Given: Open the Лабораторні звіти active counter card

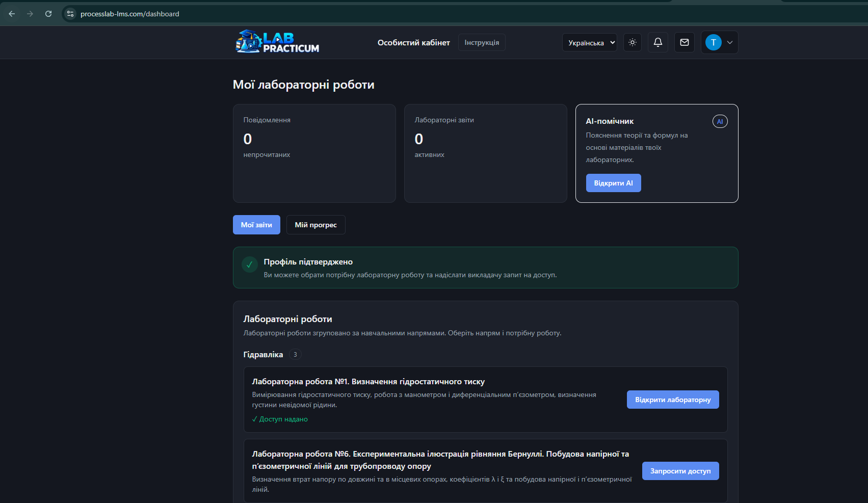Looking at the screenshot, I should [x=486, y=153].
